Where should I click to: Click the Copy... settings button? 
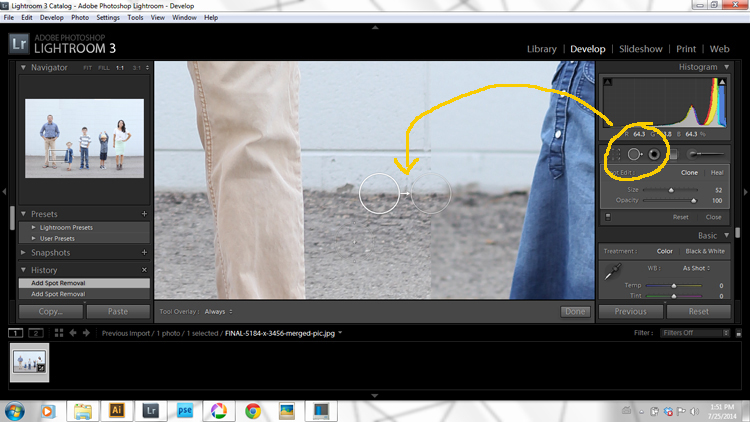pyautogui.click(x=51, y=311)
